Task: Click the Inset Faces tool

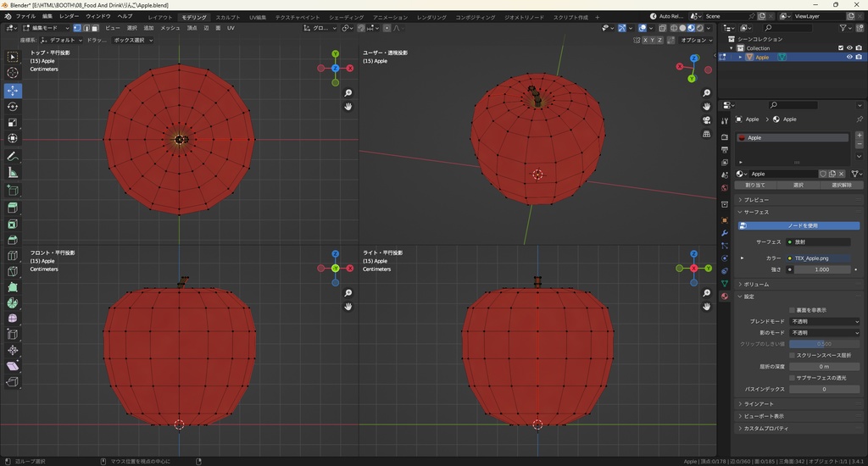Action: tap(13, 225)
